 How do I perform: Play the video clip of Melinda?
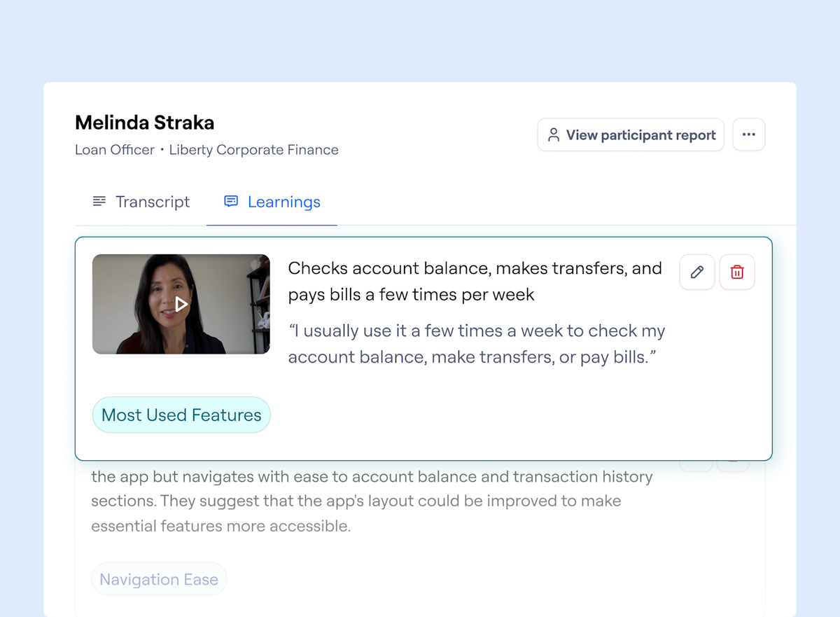[181, 304]
